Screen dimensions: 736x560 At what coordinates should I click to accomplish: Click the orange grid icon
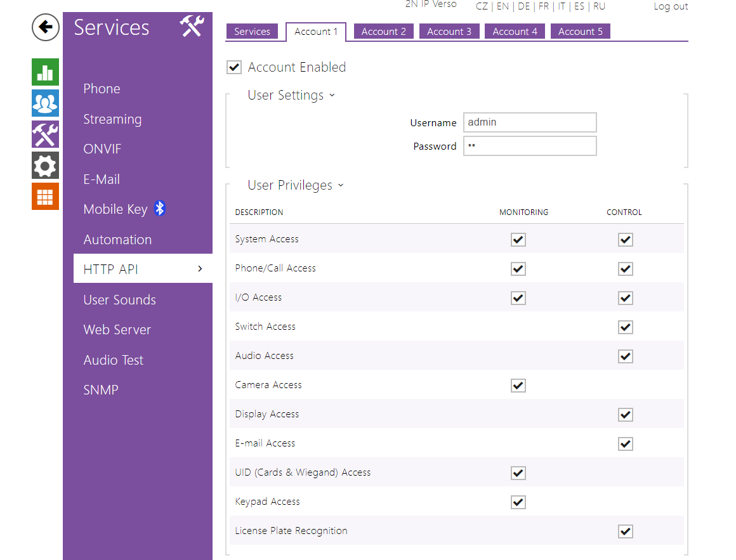point(45,196)
